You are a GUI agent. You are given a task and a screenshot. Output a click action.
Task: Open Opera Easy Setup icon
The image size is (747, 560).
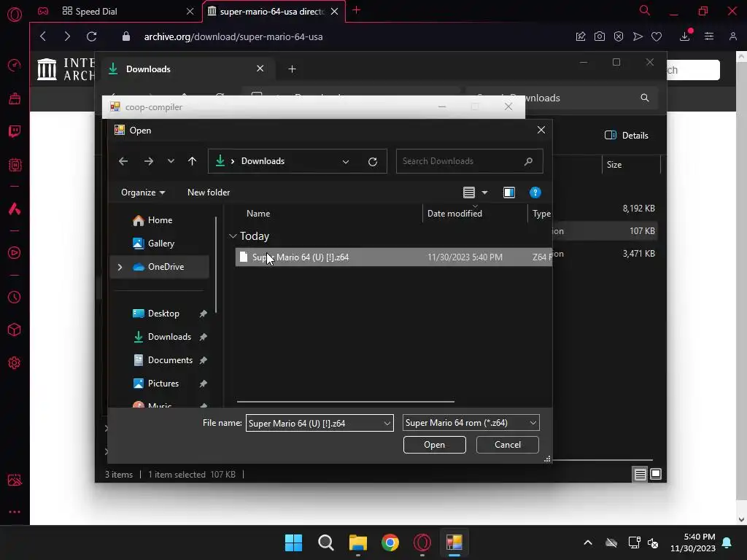709,36
